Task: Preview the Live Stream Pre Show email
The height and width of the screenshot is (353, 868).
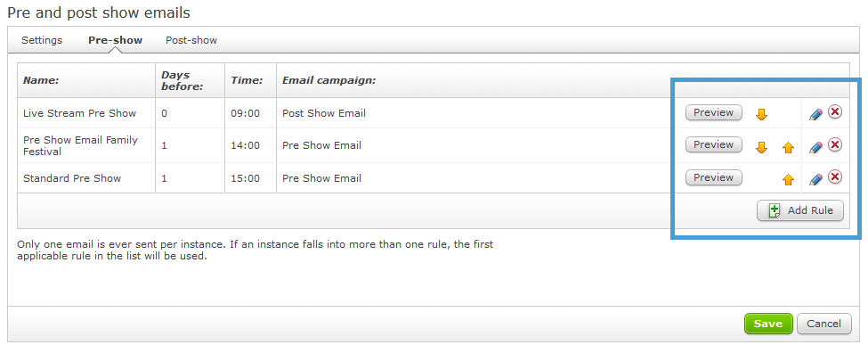Action: [714, 112]
